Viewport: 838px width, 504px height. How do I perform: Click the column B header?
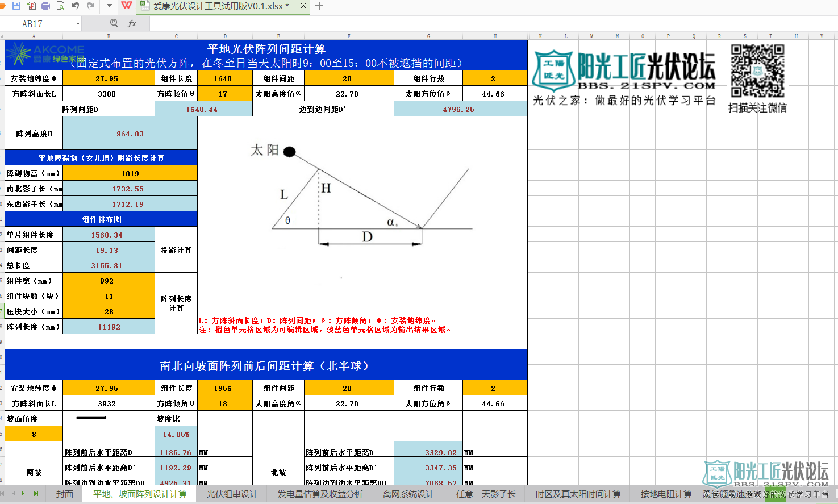(x=109, y=36)
